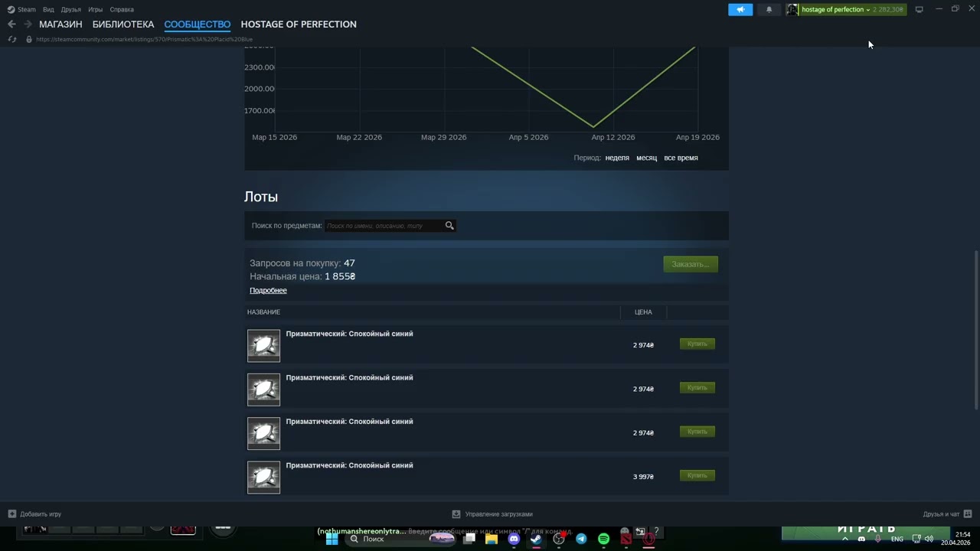Viewport: 980px width, 551px height.
Task: Open Windows Start menu
Action: 332,539
